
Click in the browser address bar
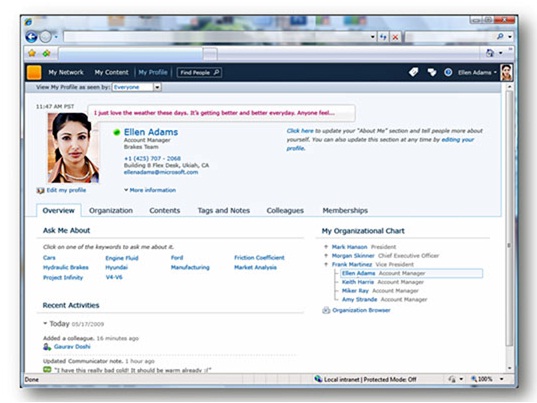[x=216, y=37]
